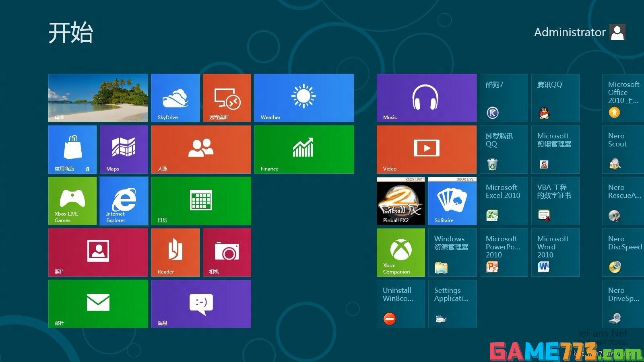
Task: Launch the Reader tile
Action: (175, 253)
